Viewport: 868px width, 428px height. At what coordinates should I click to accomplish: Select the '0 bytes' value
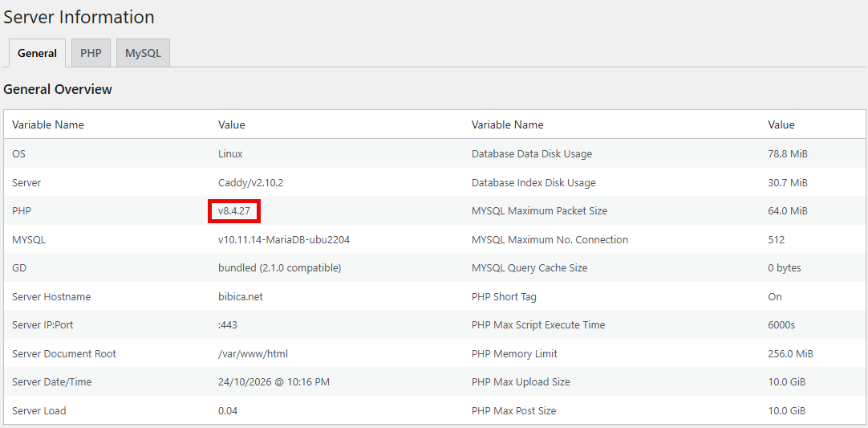coord(785,267)
